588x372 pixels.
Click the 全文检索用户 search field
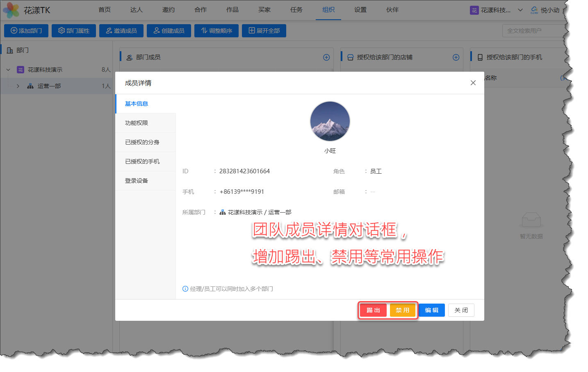tap(533, 31)
